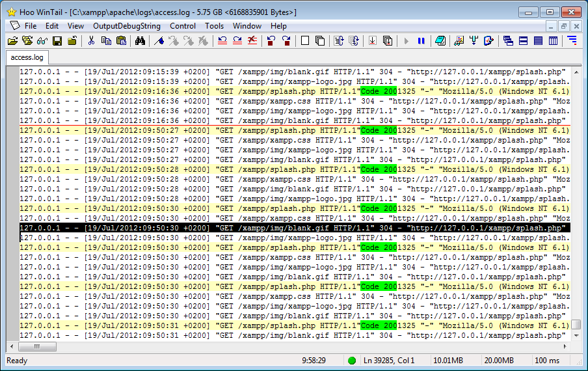Click the yellow 09:16:36 splash.php log line
This screenshot has width=588, height=371.
click(295, 91)
